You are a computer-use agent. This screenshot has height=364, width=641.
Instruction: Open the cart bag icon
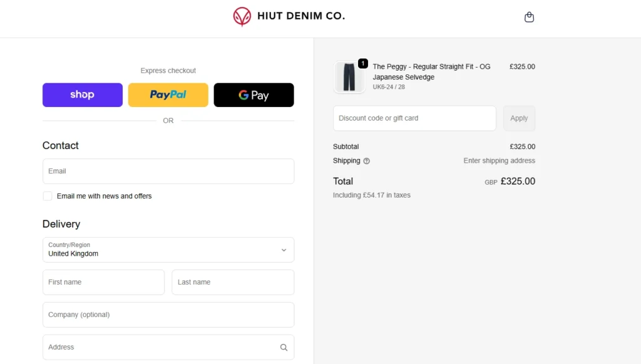[529, 17]
